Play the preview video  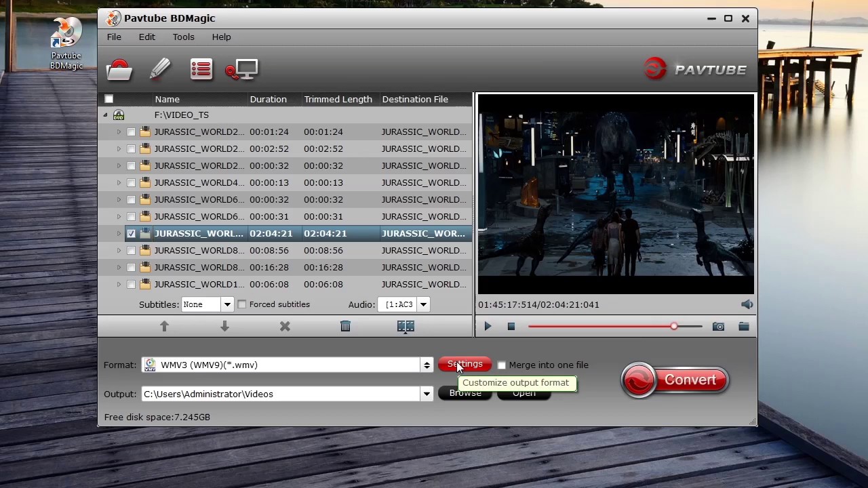coord(488,327)
